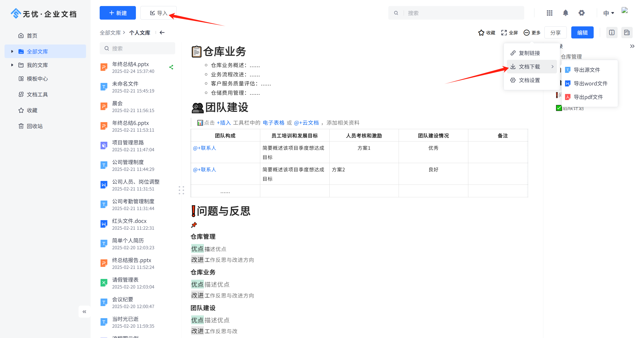This screenshot has width=644, height=338.
Task: Collapse the left sidebar with double chevron
Action: [x=84, y=312]
